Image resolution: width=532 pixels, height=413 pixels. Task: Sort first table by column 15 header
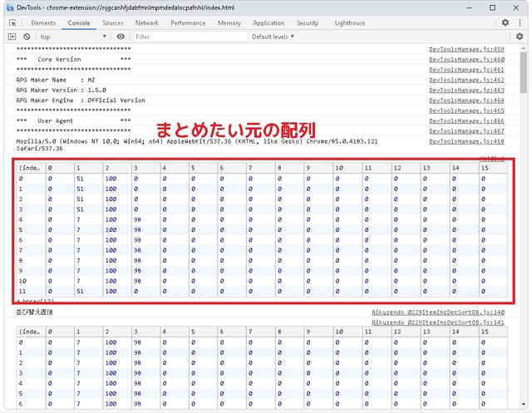tap(493, 168)
